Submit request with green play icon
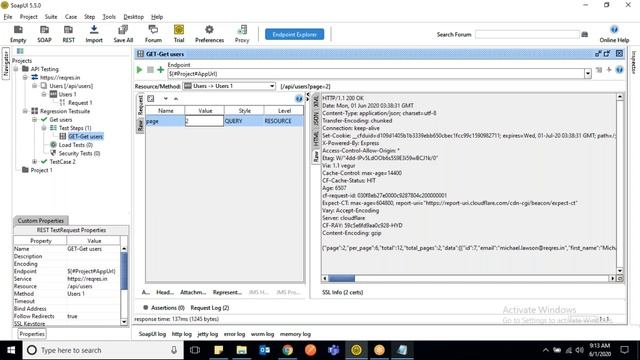 [139, 70]
